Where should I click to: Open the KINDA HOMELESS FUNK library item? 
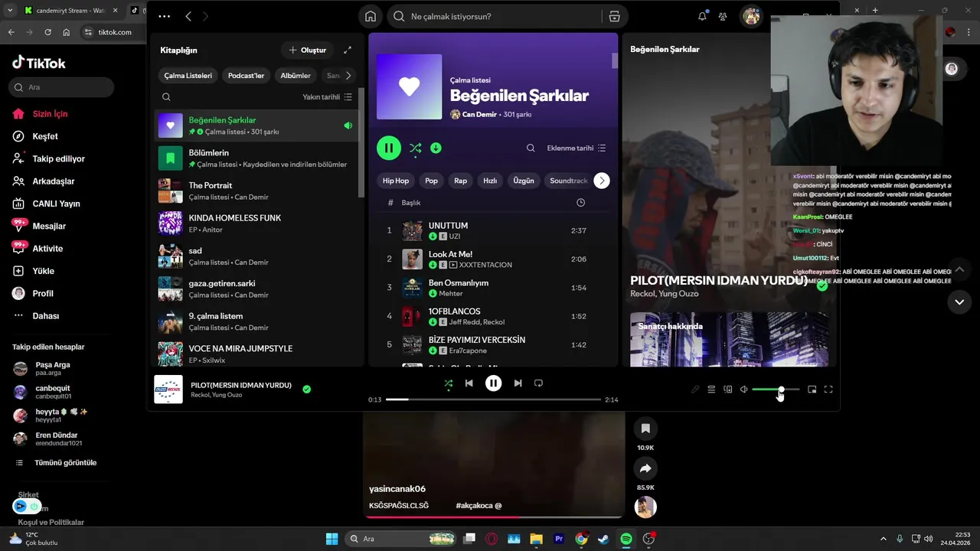[256, 223]
